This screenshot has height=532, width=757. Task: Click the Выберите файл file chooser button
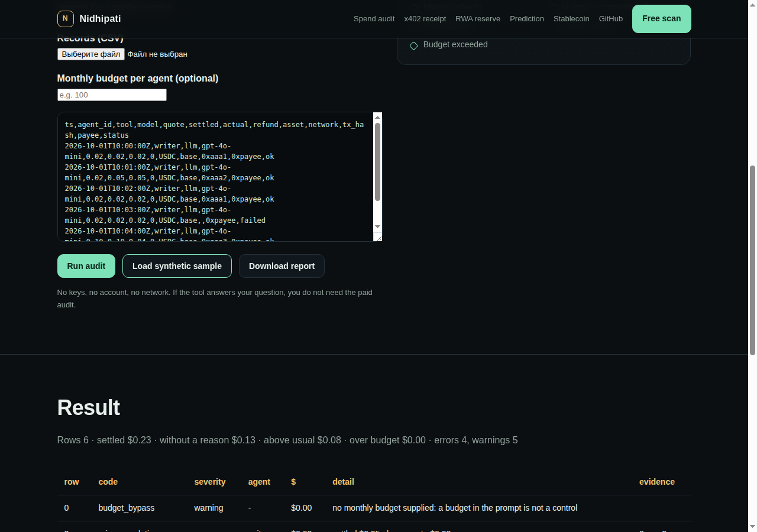[91, 54]
